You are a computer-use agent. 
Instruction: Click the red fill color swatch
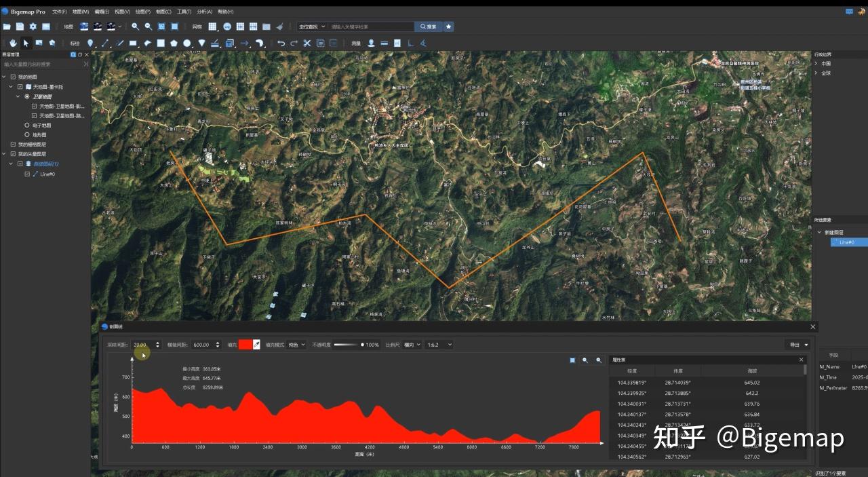[245, 345]
